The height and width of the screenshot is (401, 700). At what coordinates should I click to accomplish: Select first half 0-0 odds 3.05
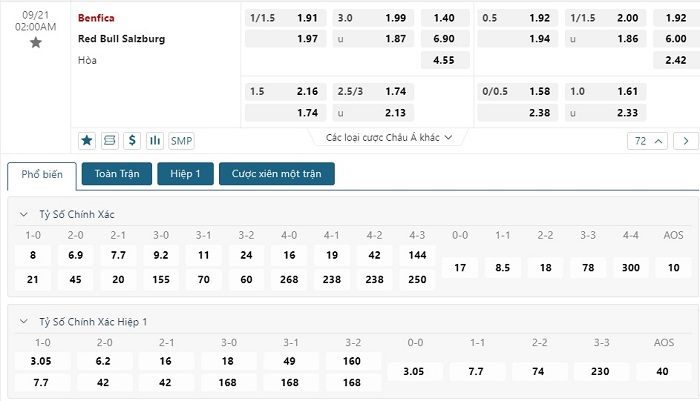[x=414, y=372]
